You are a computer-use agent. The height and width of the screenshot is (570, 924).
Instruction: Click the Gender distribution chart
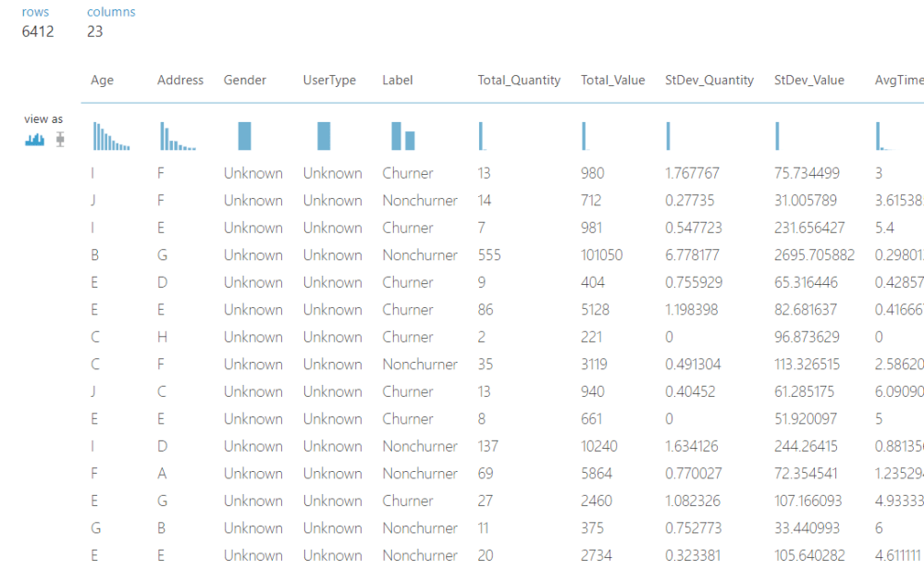244,136
